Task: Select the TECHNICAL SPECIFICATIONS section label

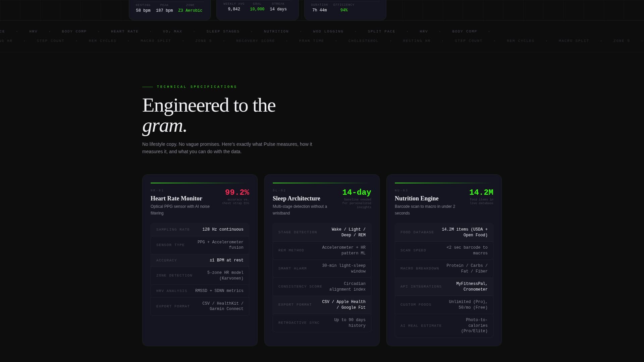Action: pos(197,87)
